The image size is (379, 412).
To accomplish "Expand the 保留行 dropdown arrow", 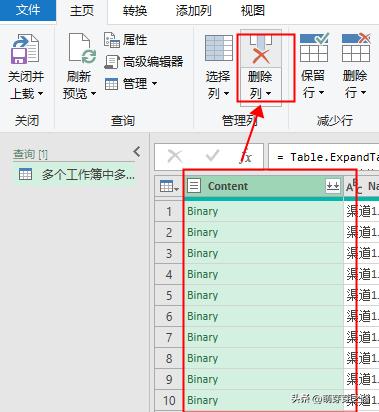I will pos(322,92).
